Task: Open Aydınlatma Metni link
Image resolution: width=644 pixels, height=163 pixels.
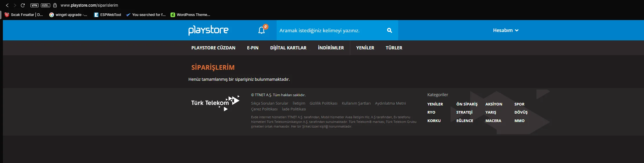Action: tap(390, 103)
